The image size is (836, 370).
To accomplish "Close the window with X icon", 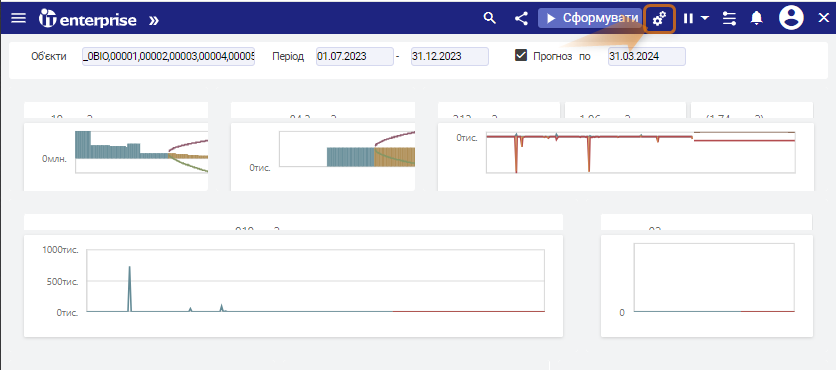I will 824,18.
